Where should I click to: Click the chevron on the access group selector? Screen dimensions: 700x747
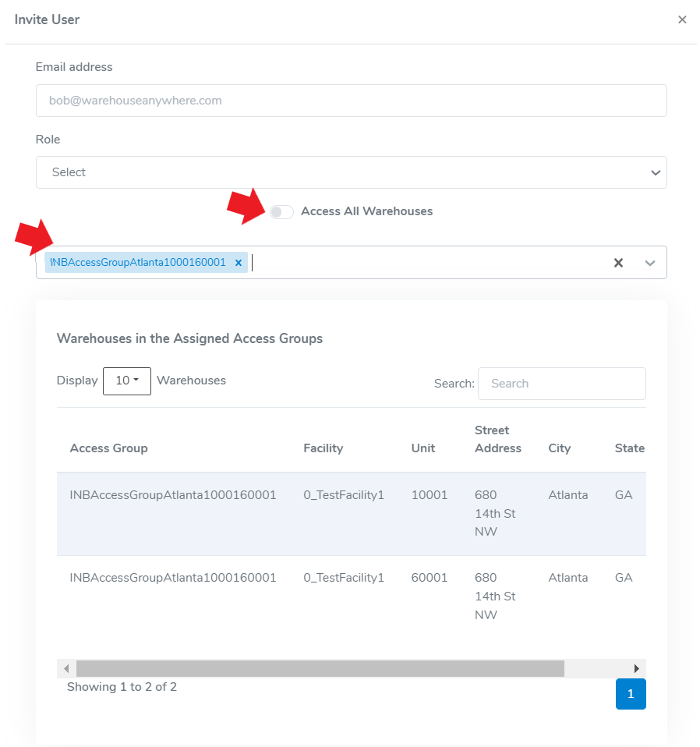(x=650, y=263)
